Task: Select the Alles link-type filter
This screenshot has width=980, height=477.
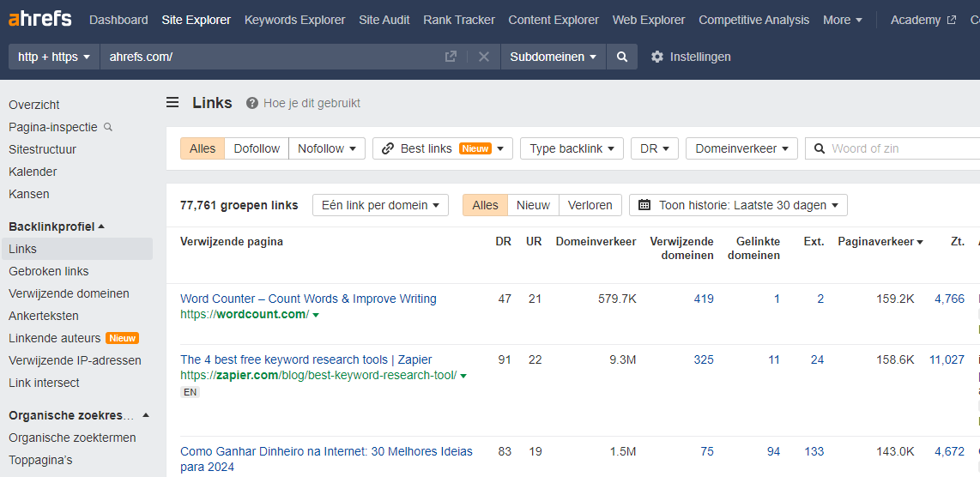Action: [x=203, y=148]
